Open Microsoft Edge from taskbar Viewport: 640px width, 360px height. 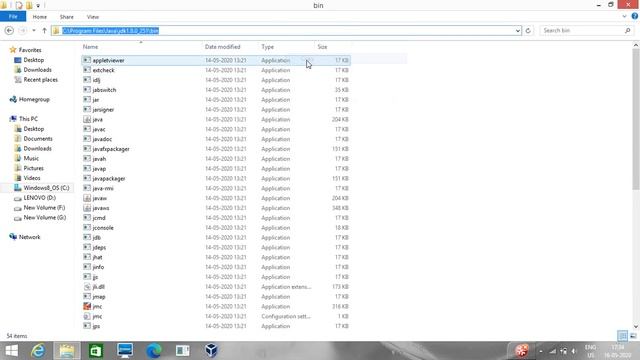coord(153,351)
